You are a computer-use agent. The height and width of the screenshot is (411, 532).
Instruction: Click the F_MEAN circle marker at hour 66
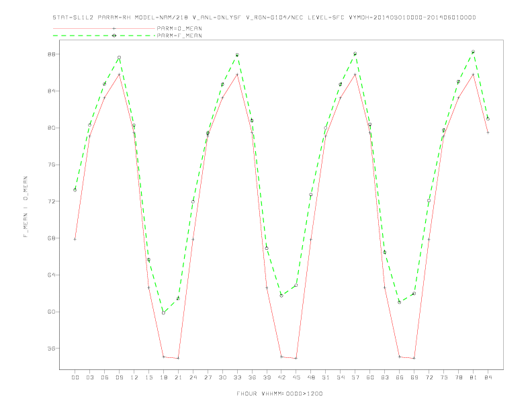[400, 302]
